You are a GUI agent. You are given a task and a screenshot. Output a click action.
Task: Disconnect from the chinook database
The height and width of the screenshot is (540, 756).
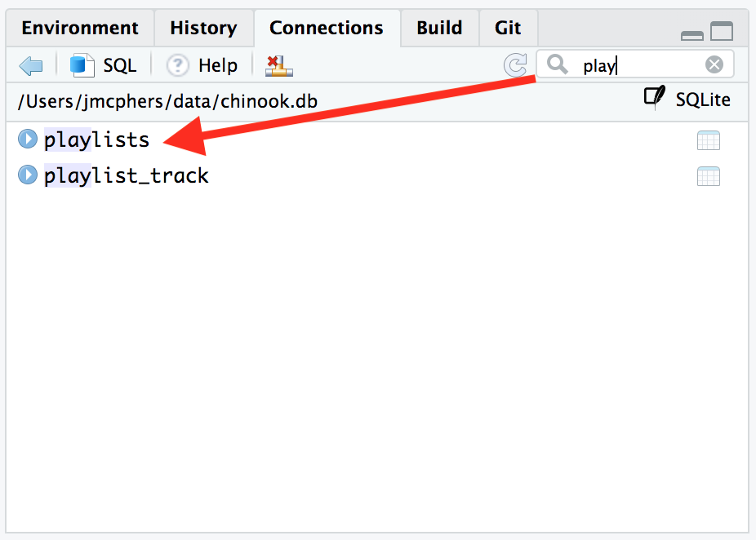(279, 65)
